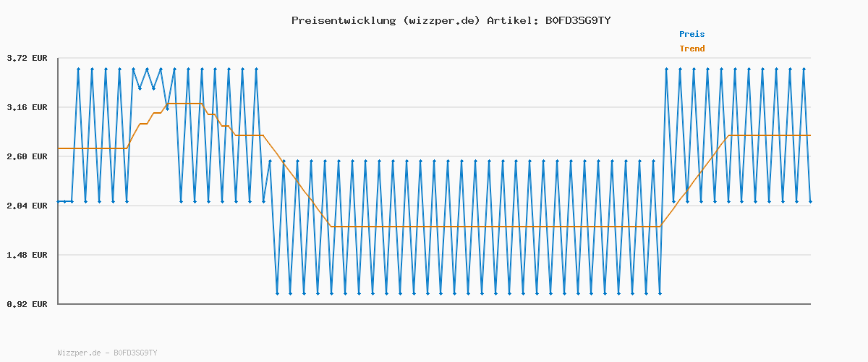Click the word Artikel in the title
Screen dimensions: 868x362
(x=511, y=20)
